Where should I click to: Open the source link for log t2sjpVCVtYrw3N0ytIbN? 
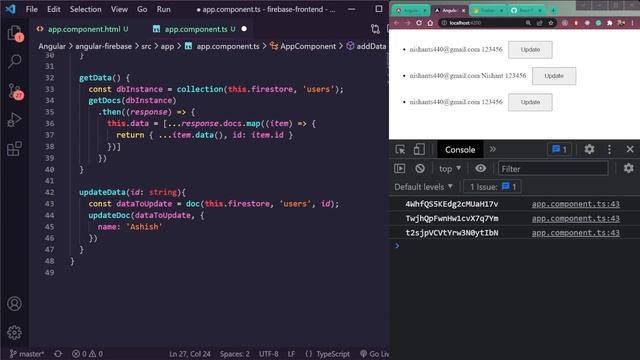[x=576, y=233]
